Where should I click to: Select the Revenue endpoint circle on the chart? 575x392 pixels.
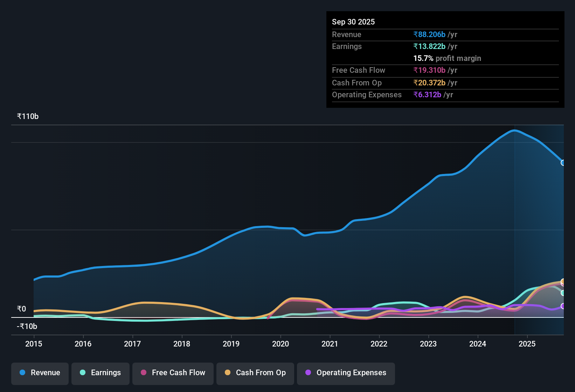tap(563, 163)
